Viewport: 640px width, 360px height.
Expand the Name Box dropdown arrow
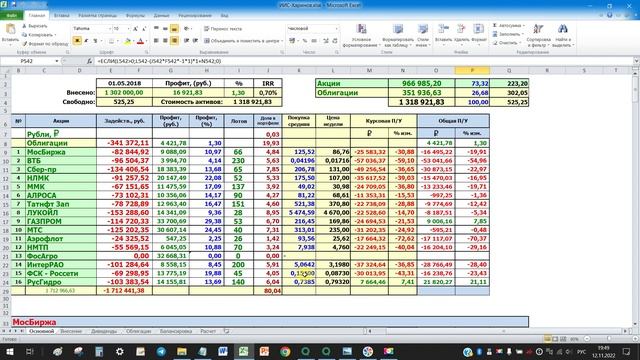point(57,61)
